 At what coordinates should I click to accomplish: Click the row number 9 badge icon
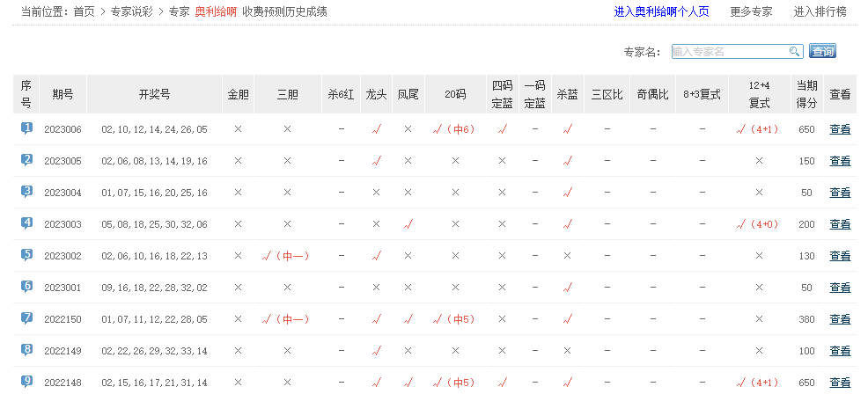click(26, 382)
